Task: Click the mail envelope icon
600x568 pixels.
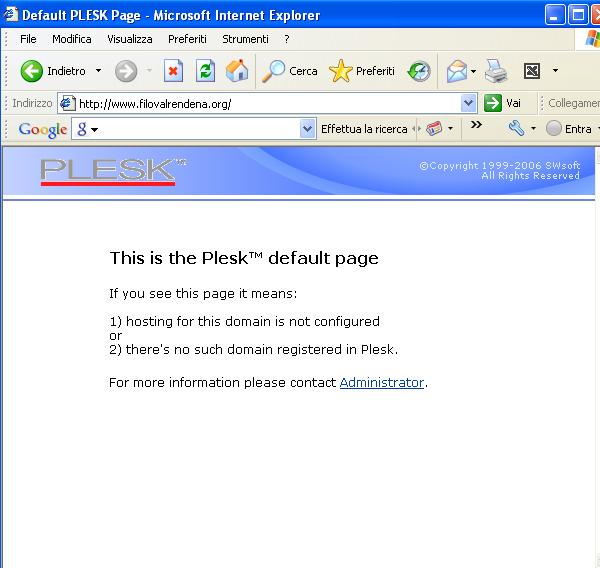Action: coord(457,71)
